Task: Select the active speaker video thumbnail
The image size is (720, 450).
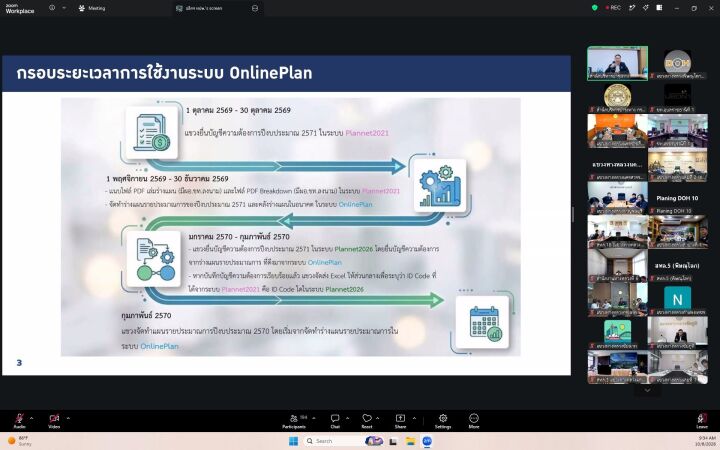Action: point(618,63)
